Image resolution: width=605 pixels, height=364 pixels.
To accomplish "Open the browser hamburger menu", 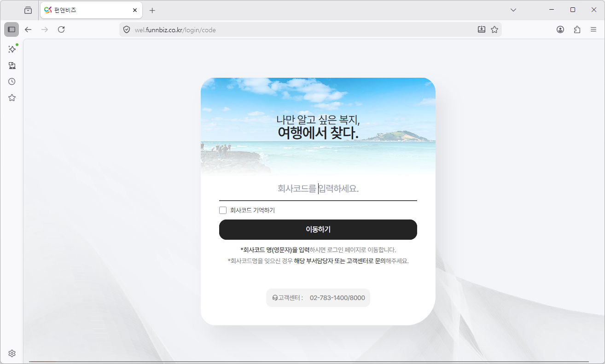I will coord(593,29).
